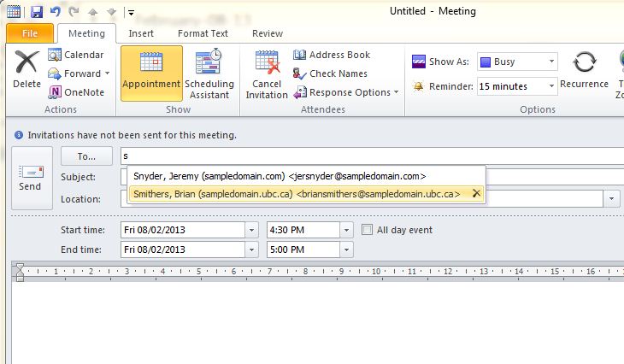Enable the All day event checkbox
Viewport: 624px width, 364px height.
[368, 230]
